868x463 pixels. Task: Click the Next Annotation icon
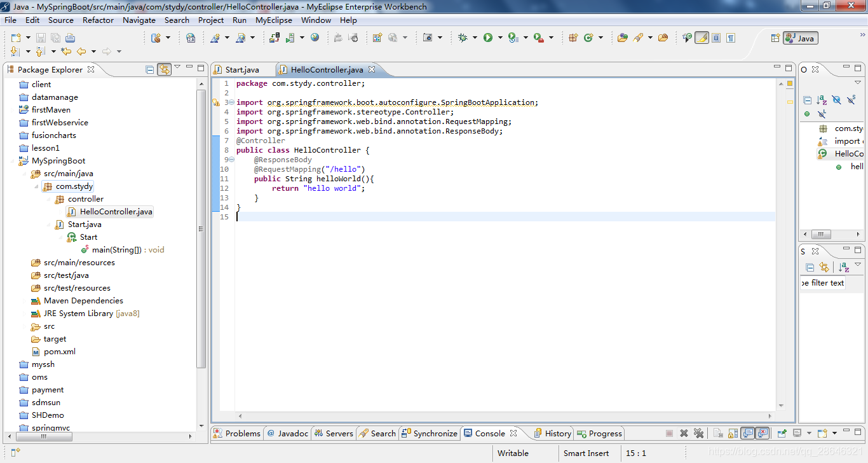coord(15,52)
